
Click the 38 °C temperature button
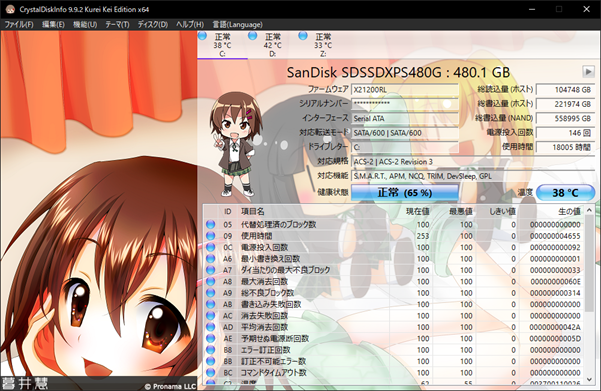click(x=565, y=192)
